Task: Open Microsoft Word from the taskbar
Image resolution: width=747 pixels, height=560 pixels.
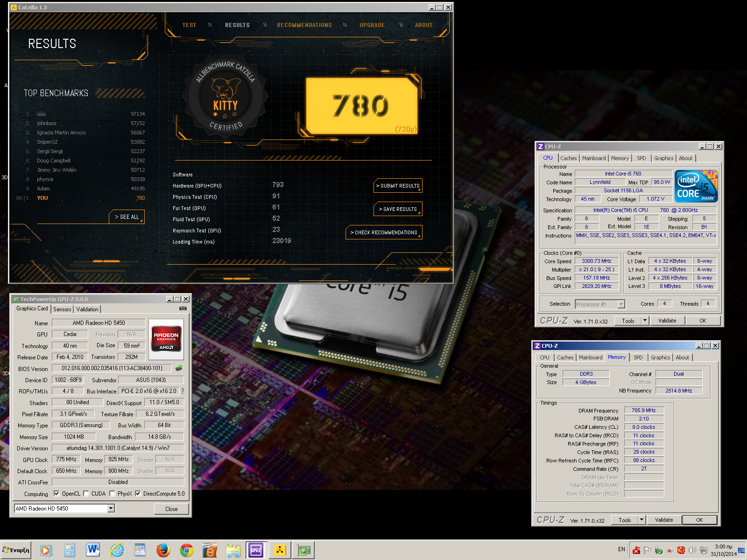Action: [93, 551]
